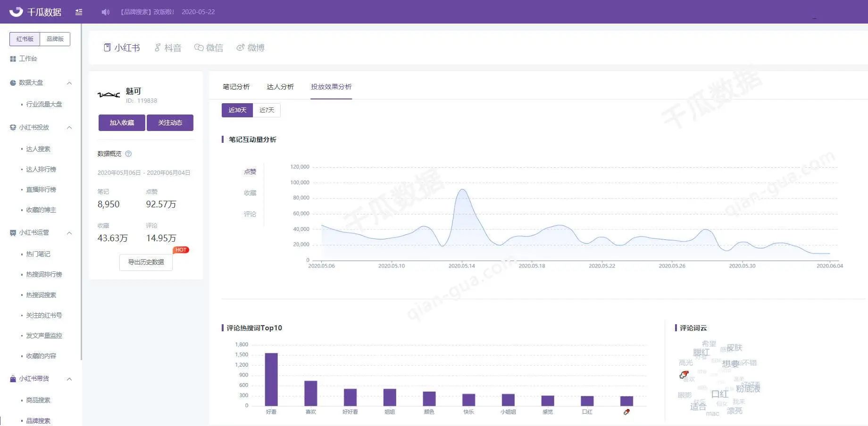Open the 投放效果分析 tab
The height and width of the screenshot is (426, 868).
[x=331, y=87]
